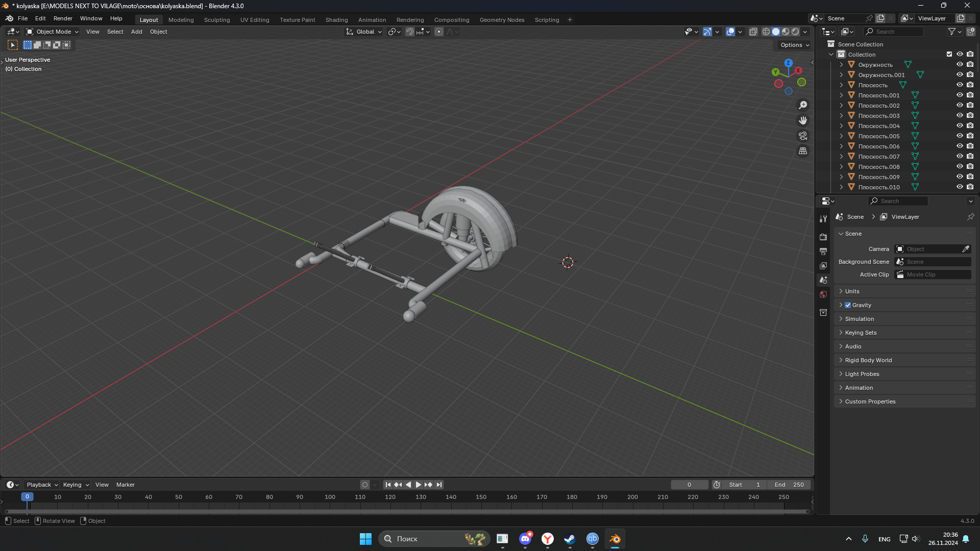
Task: Select rendered viewport shading mode
Action: [795, 32]
